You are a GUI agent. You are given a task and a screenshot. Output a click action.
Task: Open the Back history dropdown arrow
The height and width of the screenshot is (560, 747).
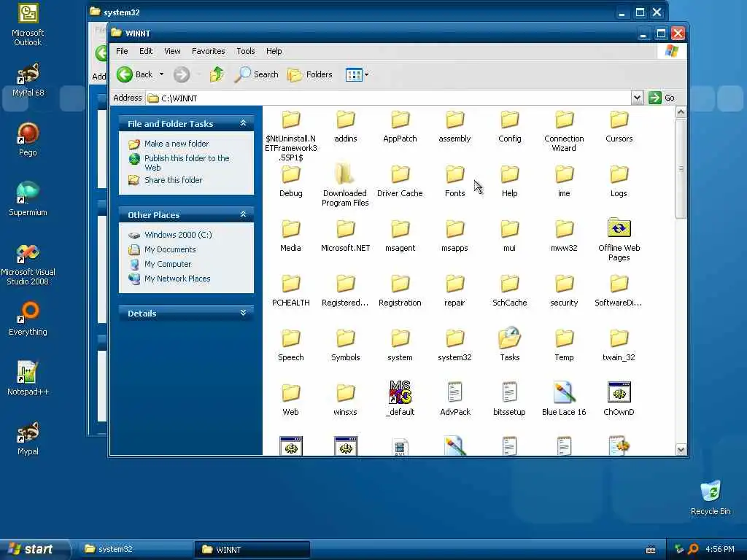[x=161, y=74]
